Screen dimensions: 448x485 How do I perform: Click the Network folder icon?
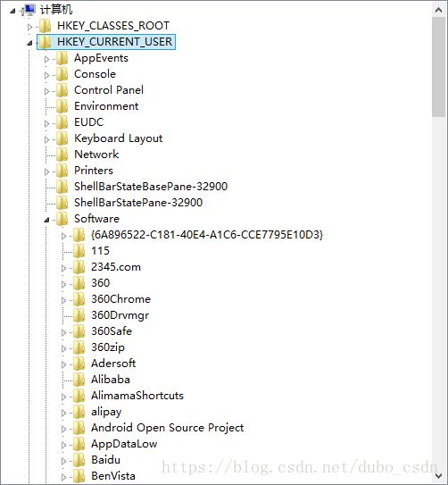[x=62, y=155]
